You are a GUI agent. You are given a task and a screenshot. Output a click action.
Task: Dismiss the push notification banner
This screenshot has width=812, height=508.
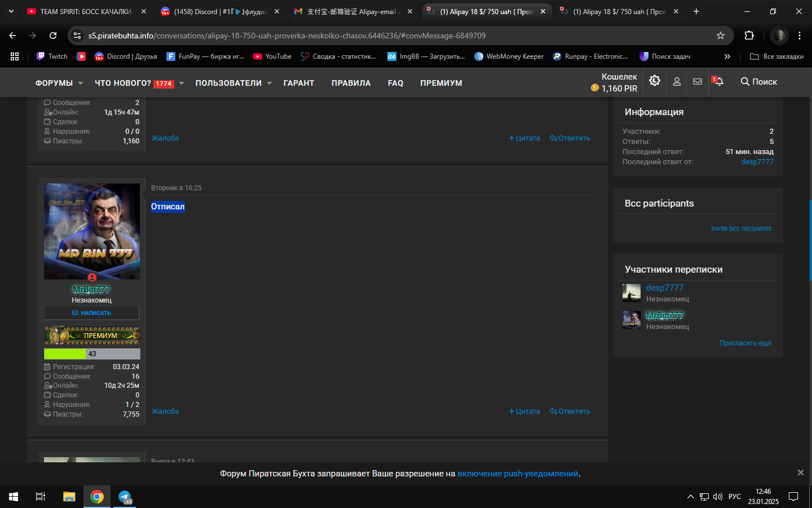coord(800,472)
